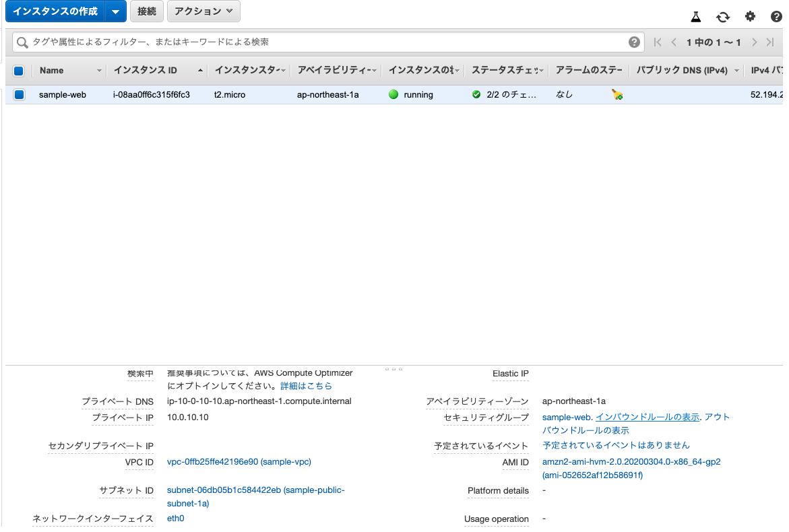Open the experiments flask icon

(696, 17)
